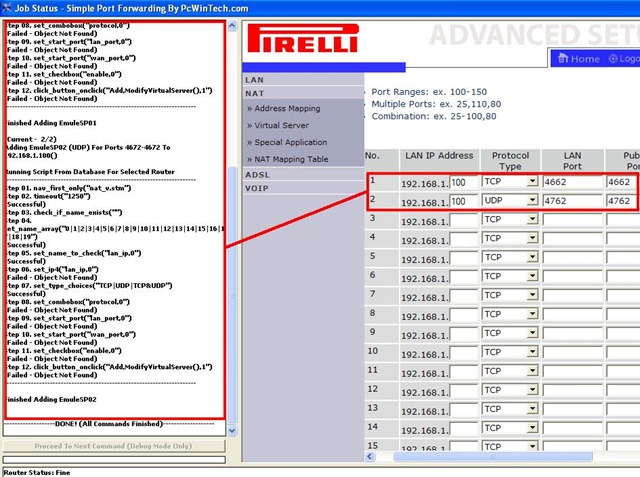The height and width of the screenshot is (477, 640).
Task: Click the Home icon in header
Action: [563, 58]
